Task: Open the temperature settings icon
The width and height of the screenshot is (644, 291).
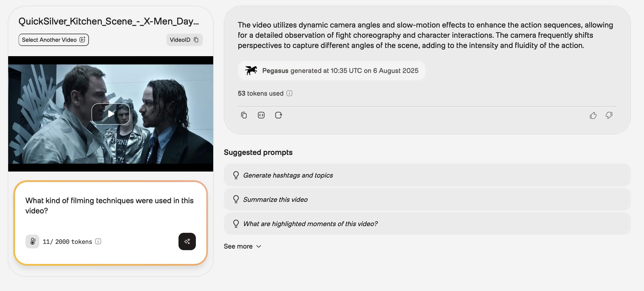Action: [x=32, y=241]
